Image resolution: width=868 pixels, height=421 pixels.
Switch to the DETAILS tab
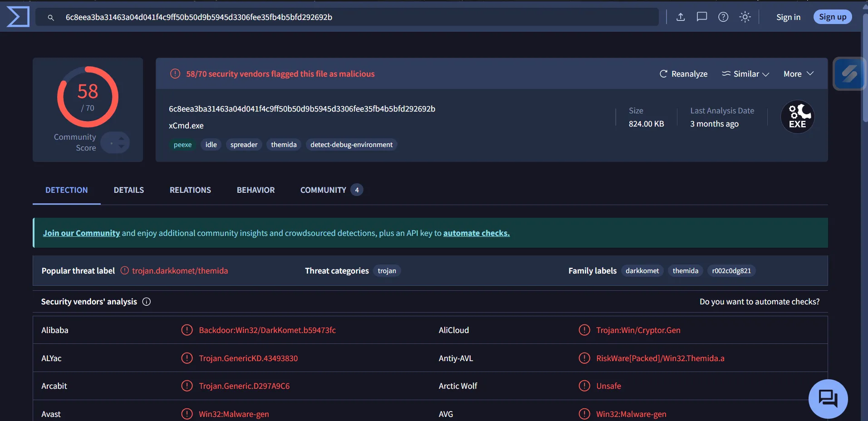click(129, 190)
